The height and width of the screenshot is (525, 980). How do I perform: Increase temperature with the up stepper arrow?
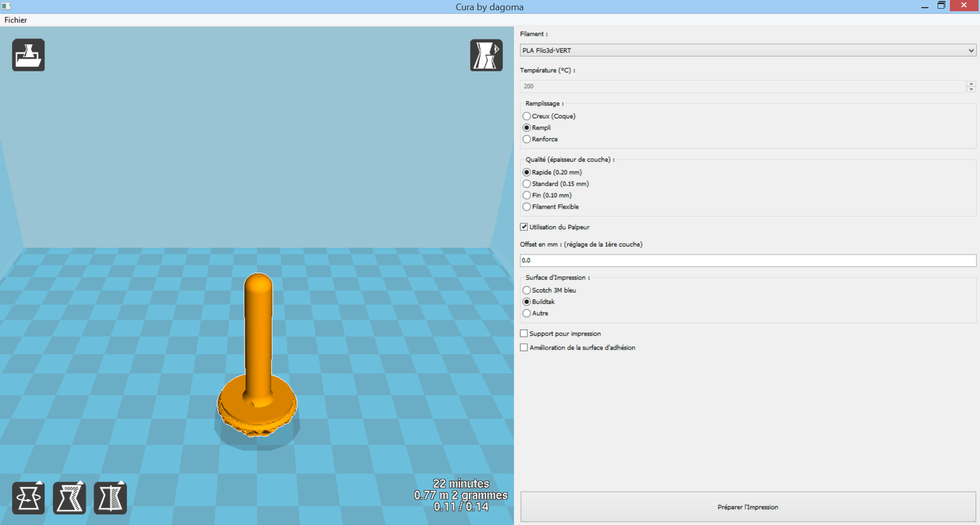[x=971, y=84]
